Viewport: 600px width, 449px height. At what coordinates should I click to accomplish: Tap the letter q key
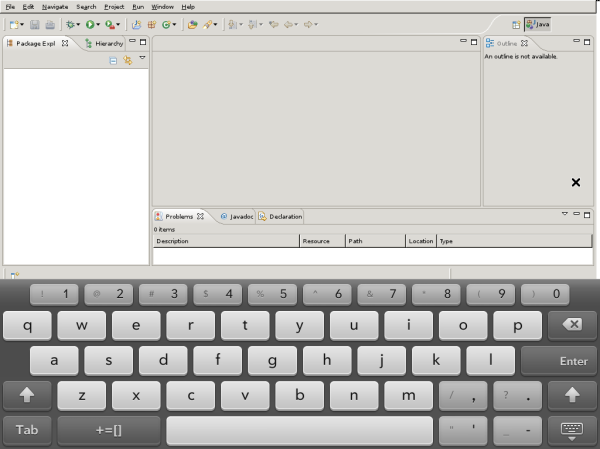27,325
